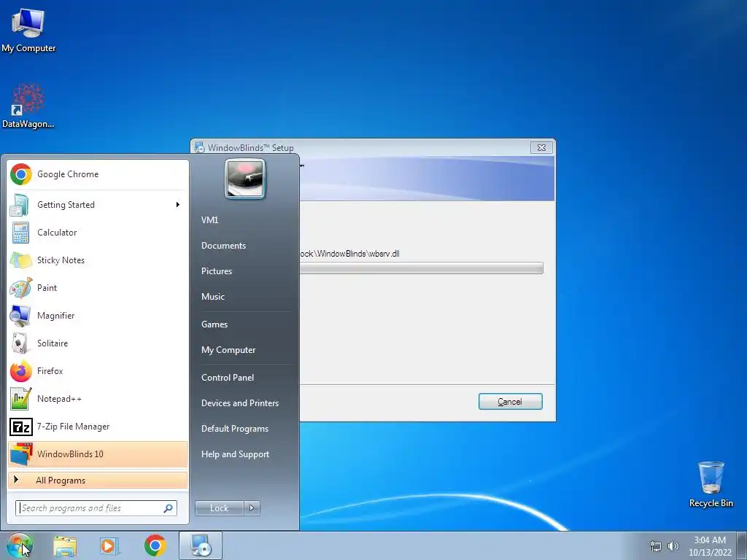Click the taskbar clock showing 3:04 AM
The image size is (747, 560).
[710, 545]
